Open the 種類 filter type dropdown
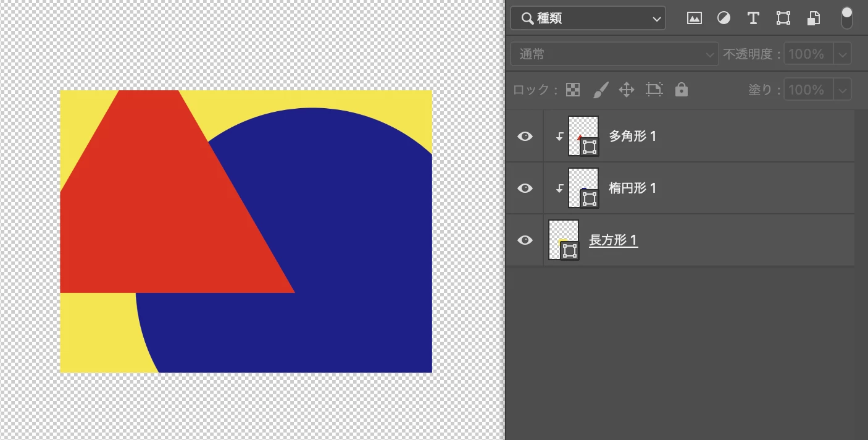This screenshot has height=440, width=868. [588, 19]
